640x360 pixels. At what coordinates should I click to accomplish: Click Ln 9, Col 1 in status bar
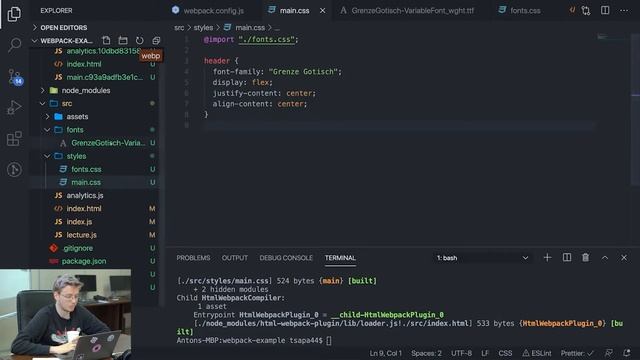[385, 353]
